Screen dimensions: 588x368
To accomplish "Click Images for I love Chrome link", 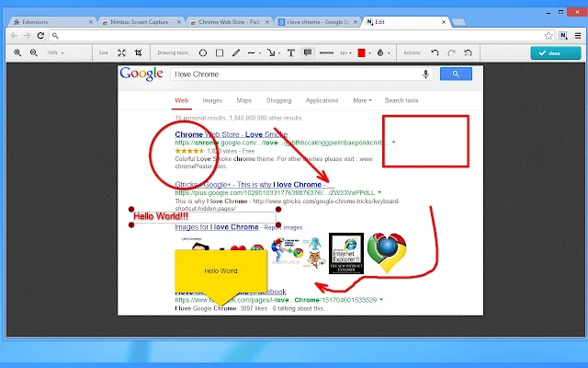I will point(217,227).
